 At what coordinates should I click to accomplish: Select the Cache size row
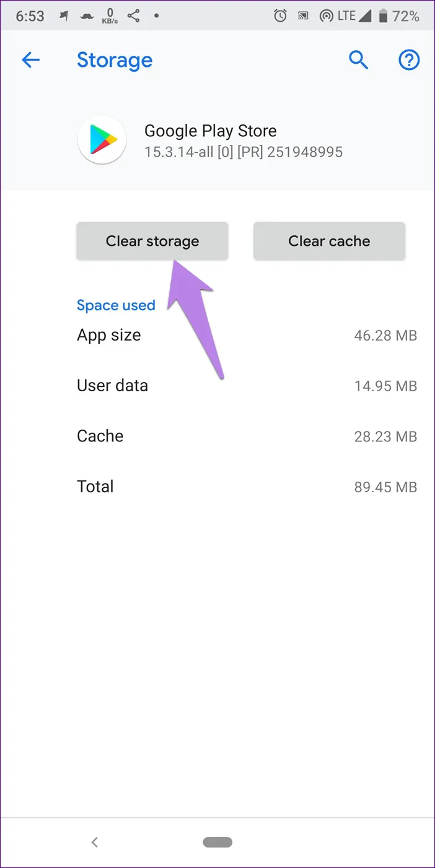[247, 436]
